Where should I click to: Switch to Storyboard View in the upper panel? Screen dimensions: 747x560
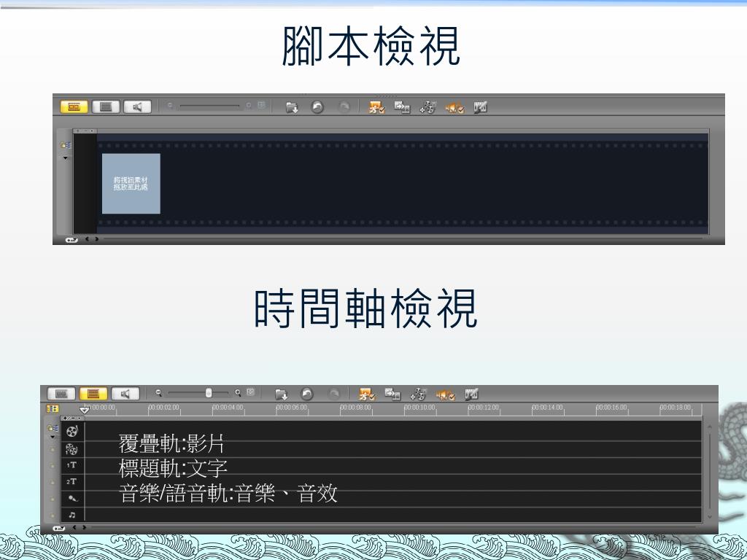click(x=74, y=106)
